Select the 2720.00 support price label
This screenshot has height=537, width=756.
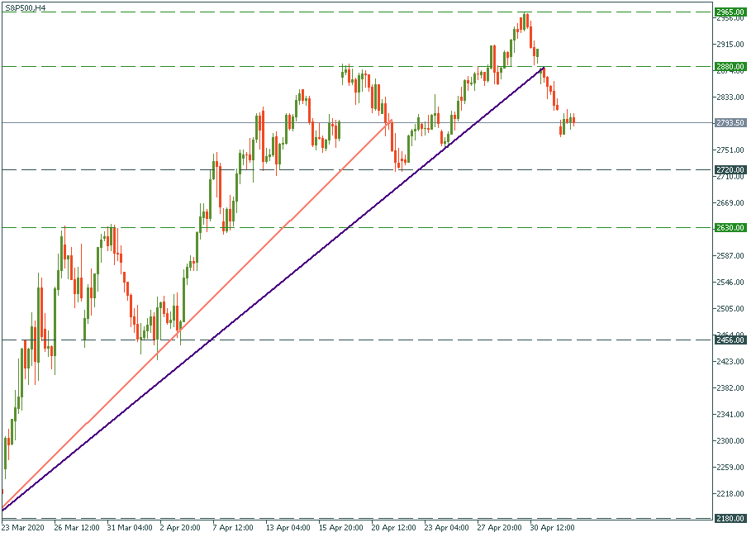(x=730, y=170)
